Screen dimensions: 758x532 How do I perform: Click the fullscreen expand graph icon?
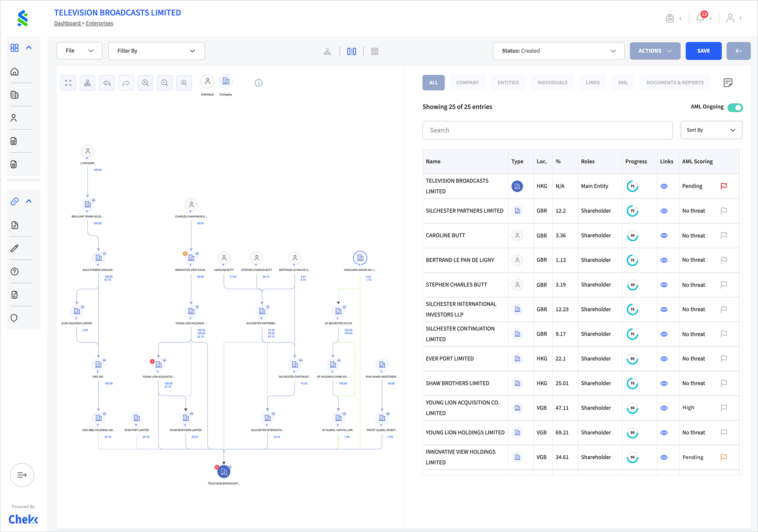tap(68, 83)
